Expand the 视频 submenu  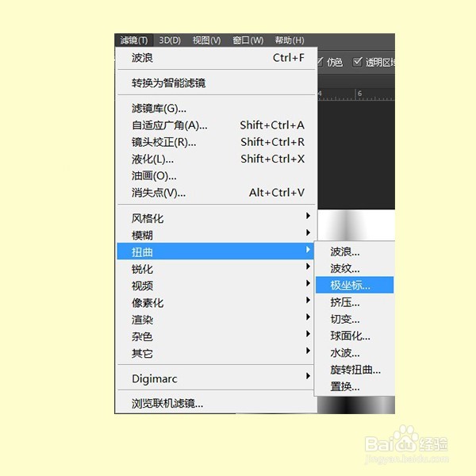[216, 286]
